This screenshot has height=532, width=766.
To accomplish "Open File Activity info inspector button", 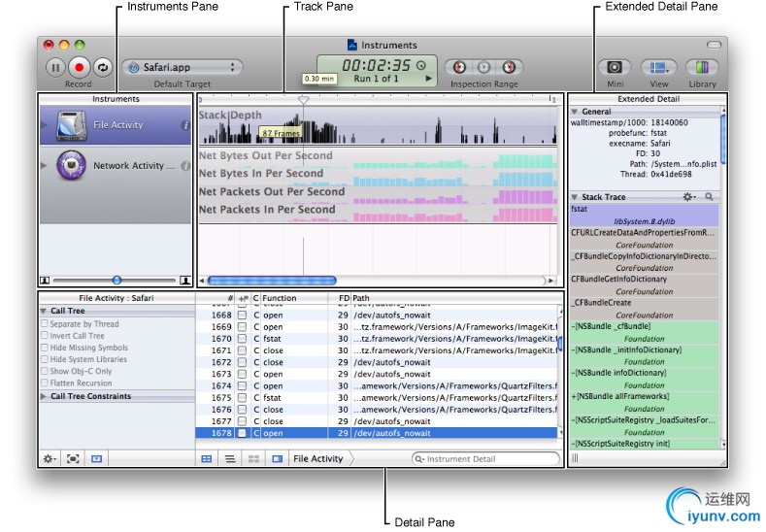I will point(185,125).
